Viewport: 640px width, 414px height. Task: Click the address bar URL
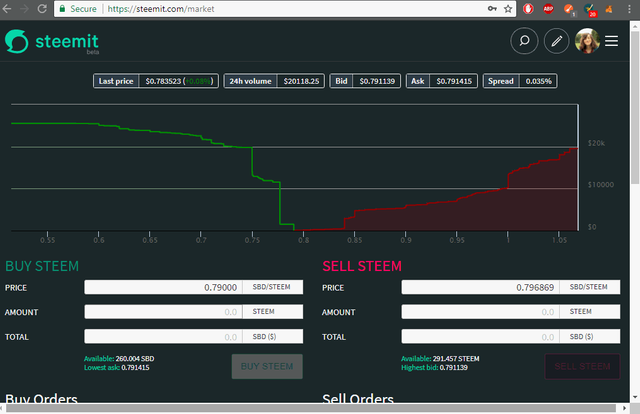coord(161,9)
